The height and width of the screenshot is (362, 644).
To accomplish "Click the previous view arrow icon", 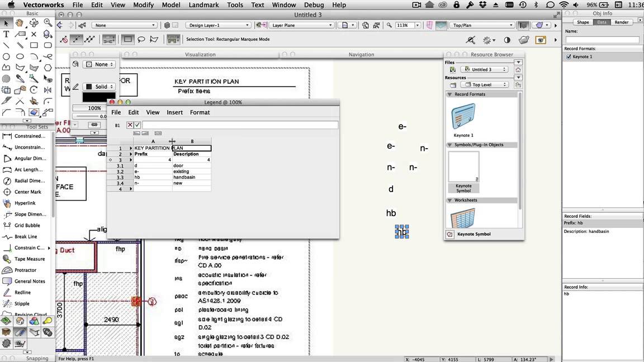I will [x=60, y=25].
